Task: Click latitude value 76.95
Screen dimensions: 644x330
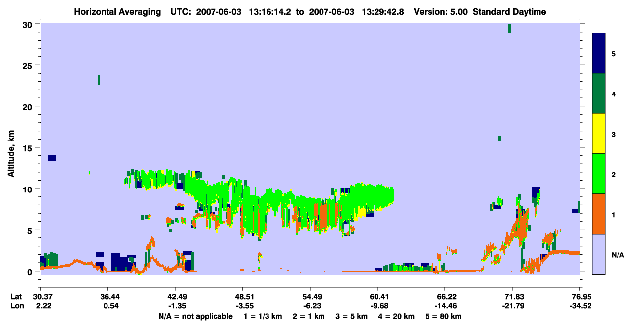Action: (x=580, y=297)
